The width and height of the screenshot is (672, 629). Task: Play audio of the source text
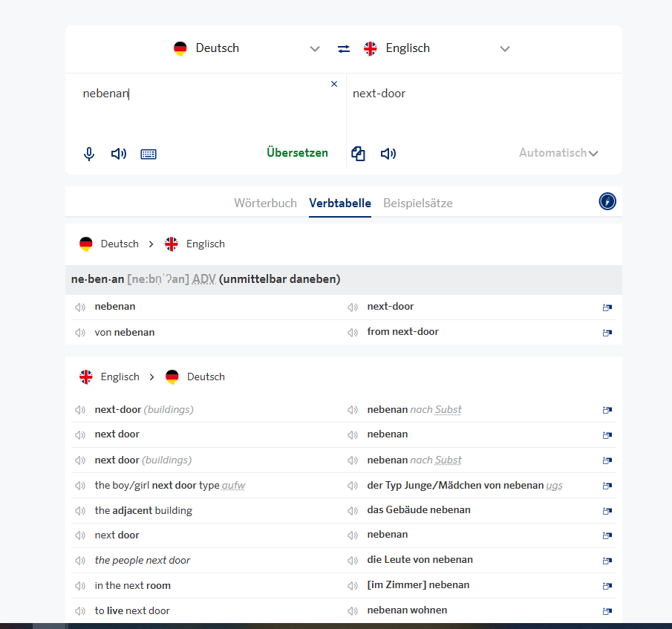tap(119, 154)
